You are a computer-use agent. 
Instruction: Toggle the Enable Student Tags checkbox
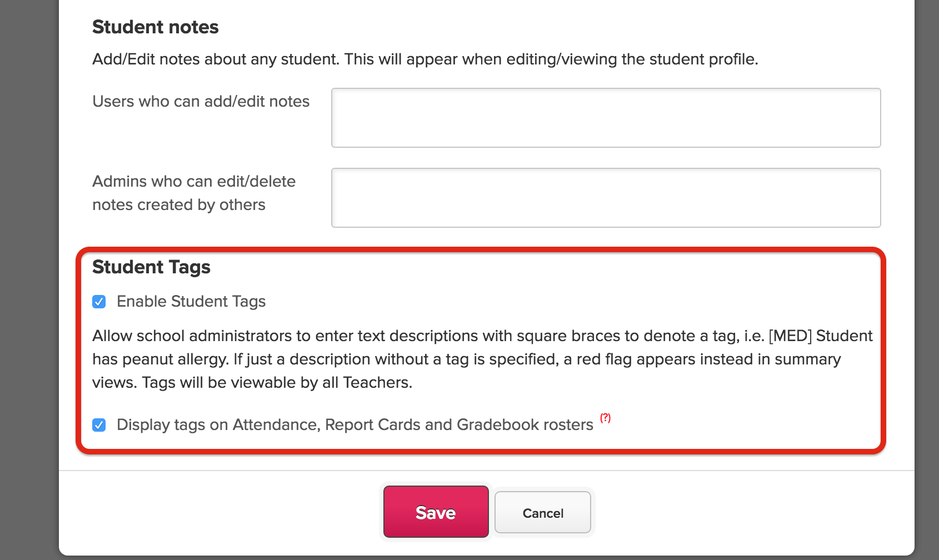click(x=99, y=302)
